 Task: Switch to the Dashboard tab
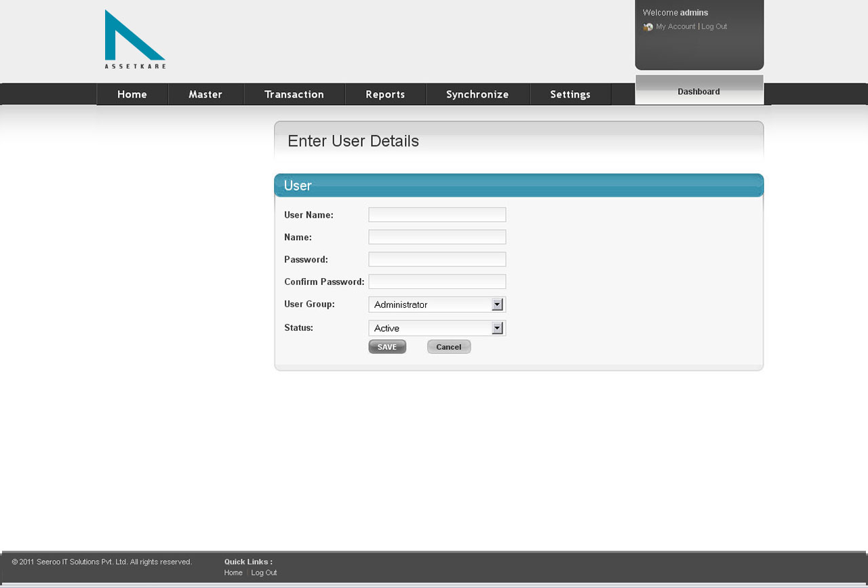699,91
